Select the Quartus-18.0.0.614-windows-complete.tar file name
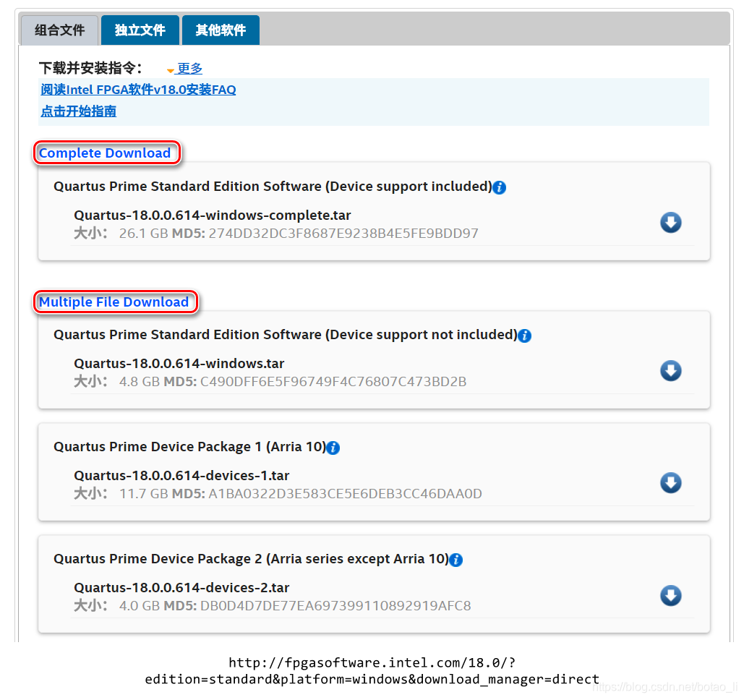744x700 pixels. [212, 215]
